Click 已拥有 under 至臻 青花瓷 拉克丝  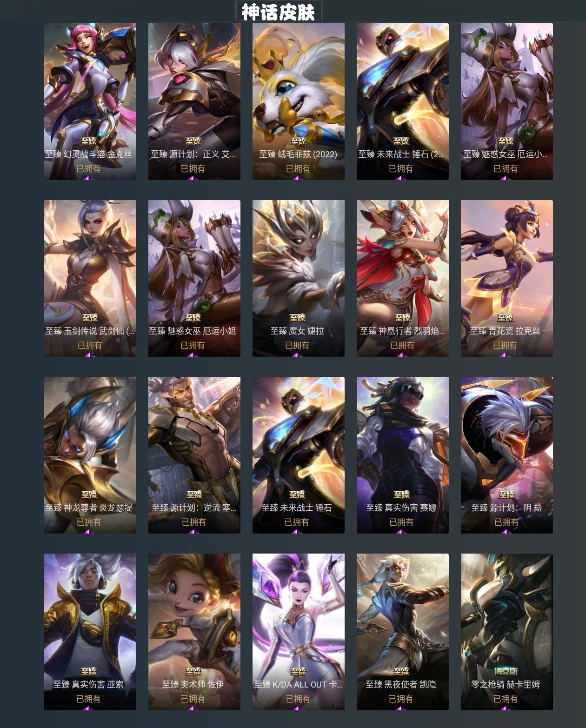(505, 345)
